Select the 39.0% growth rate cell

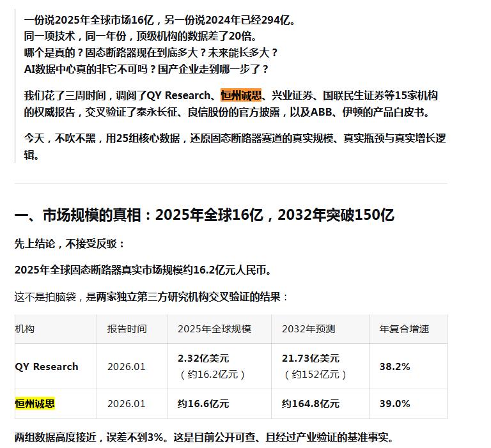[x=394, y=403]
